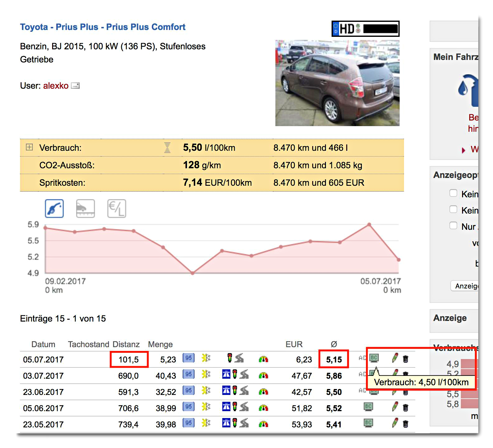Click the speedometer icon in 03.07.2017 row
The height and width of the screenshot is (448, 493).
tap(264, 375)
